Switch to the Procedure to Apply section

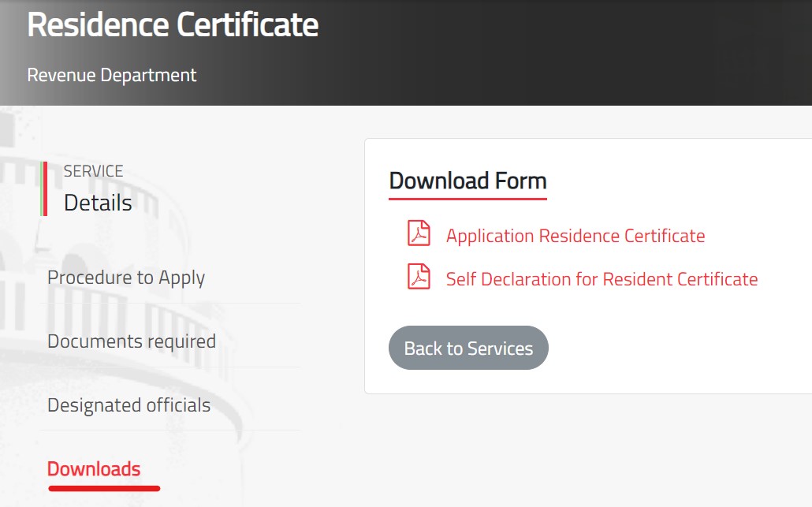click(126, 278)
